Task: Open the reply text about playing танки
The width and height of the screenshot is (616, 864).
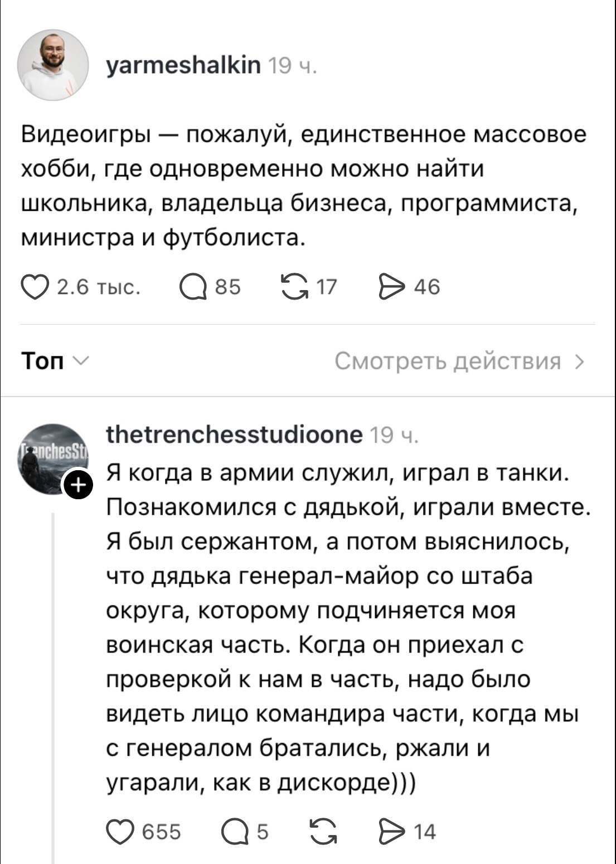Action: click(349, 629)
